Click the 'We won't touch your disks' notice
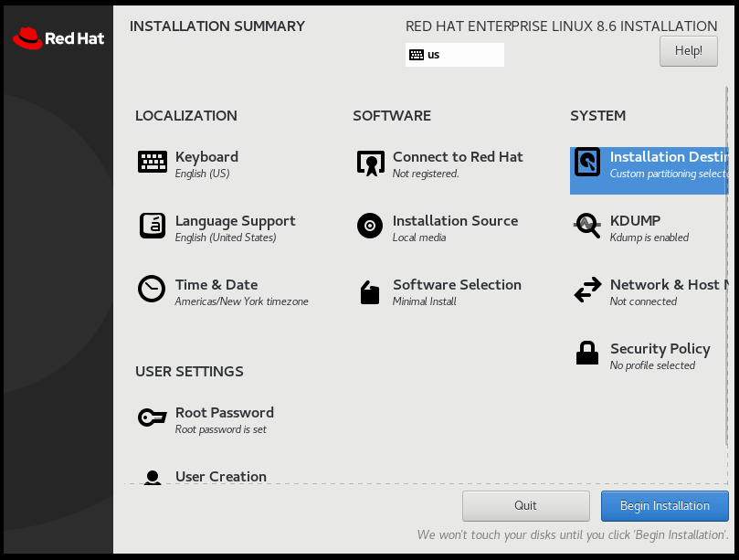739x560 pixels. [x=573, y=535]
